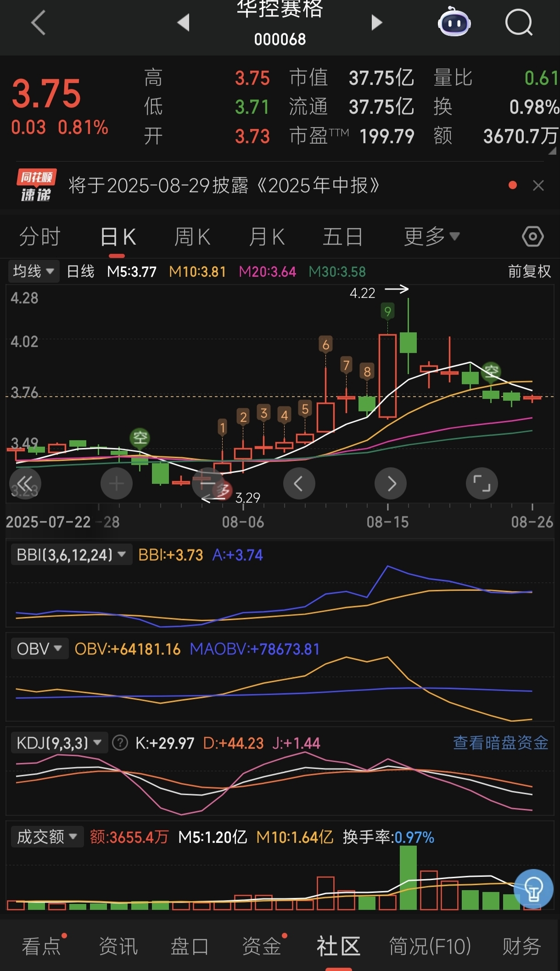560x971 pixels.
Task: Tap the floating lightbulb tip button
Action: (x=533, y=889)
